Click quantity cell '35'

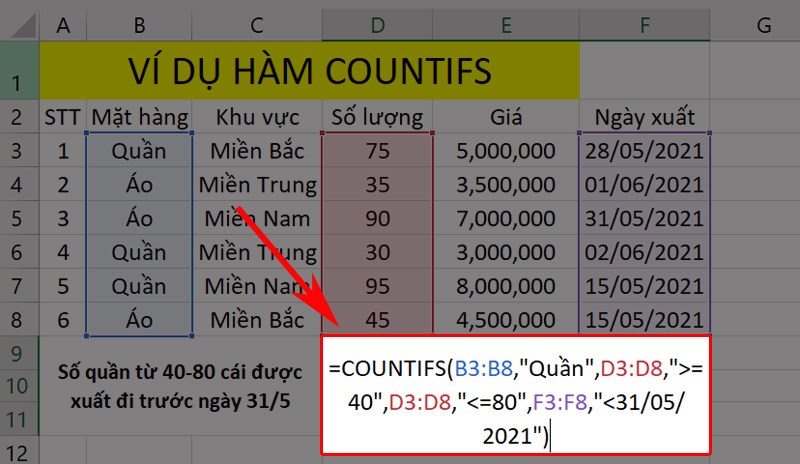click(378, 184)
